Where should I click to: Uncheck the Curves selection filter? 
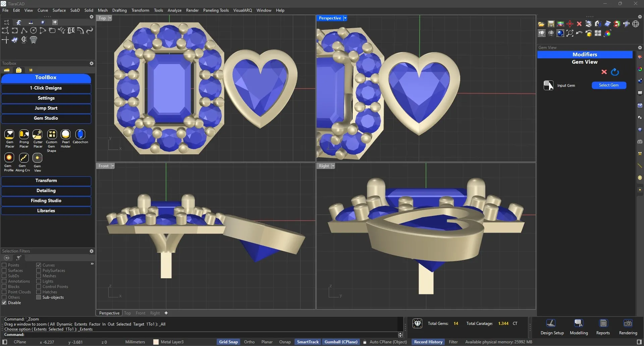tap(39, 265)
